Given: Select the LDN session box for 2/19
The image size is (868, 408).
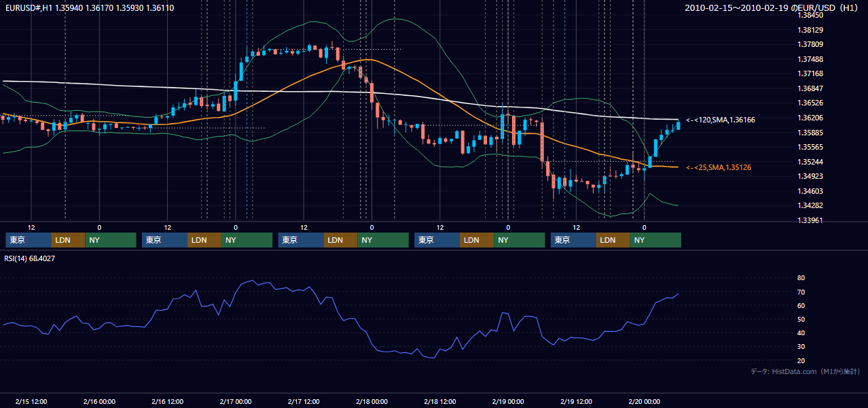Looking at the screenshot, I should (x=613, y=240).
